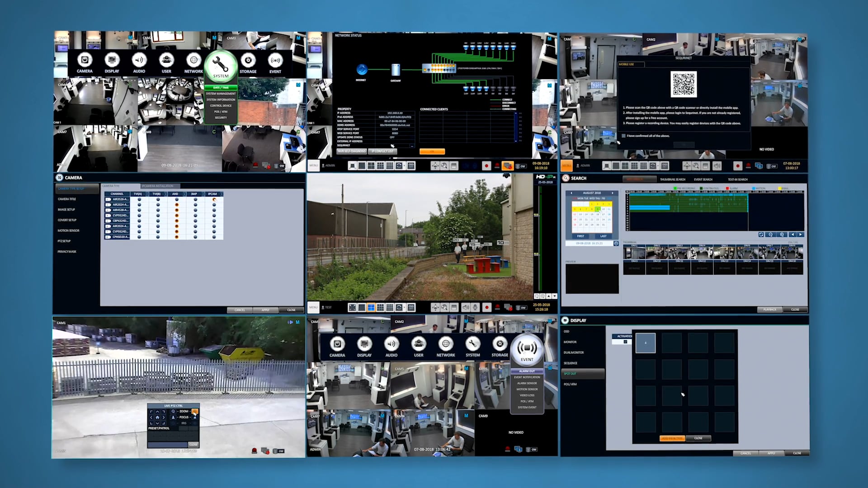Select the NETWORK icon in bottom-center ribbon
Screen dimensions: 868x488
point(446,344)
